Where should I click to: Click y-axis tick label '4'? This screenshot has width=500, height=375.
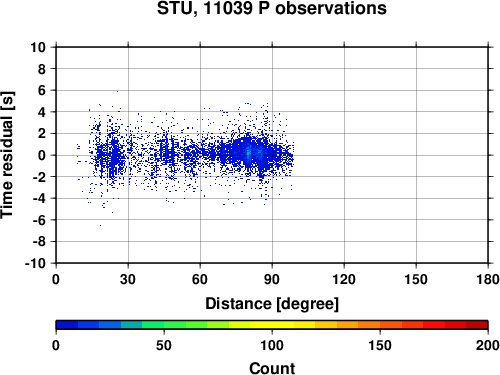[42, 112]
